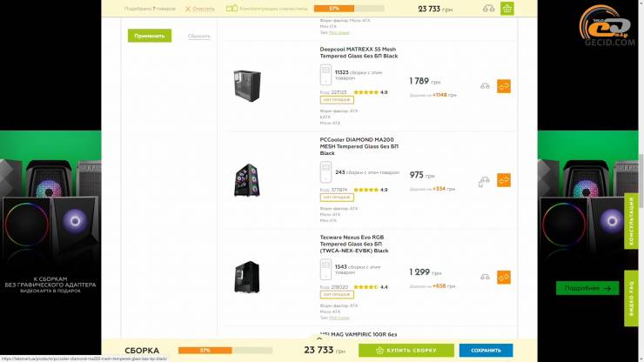This screenshot has height=362, width=644.
Task: Click swap button for Tecware Nexus Evo
Action: [x=504, y=277]
